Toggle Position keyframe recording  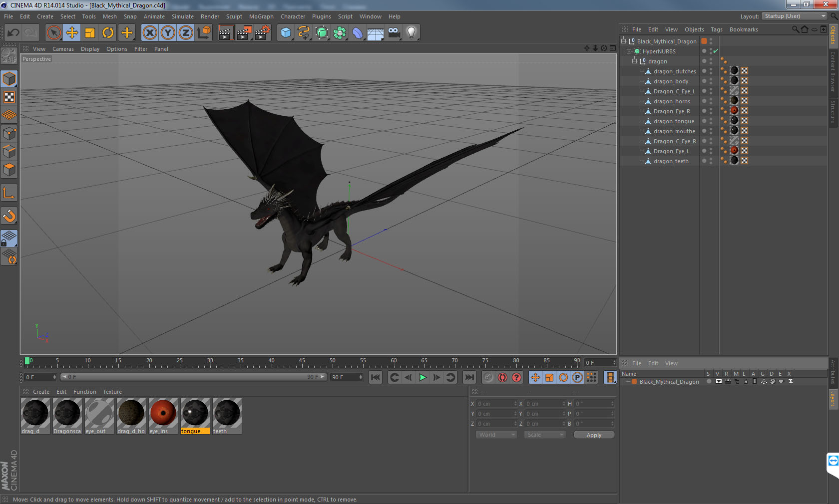tap(535, 377)
